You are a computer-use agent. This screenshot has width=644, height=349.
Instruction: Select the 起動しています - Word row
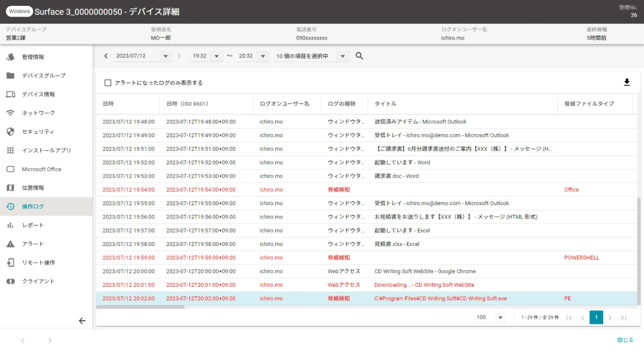[367, 163]
